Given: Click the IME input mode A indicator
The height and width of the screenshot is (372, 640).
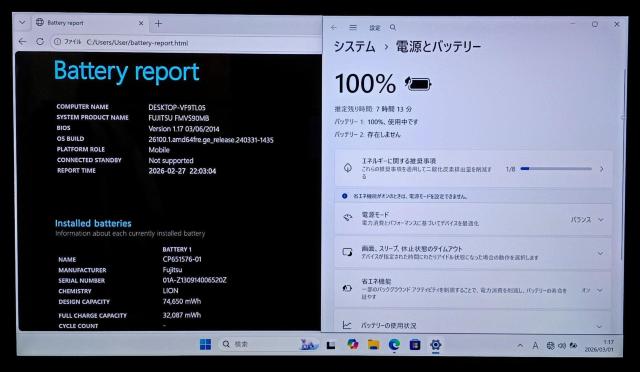Looking at the screenshot, I should pyautogui.click(x=535, y=346).
